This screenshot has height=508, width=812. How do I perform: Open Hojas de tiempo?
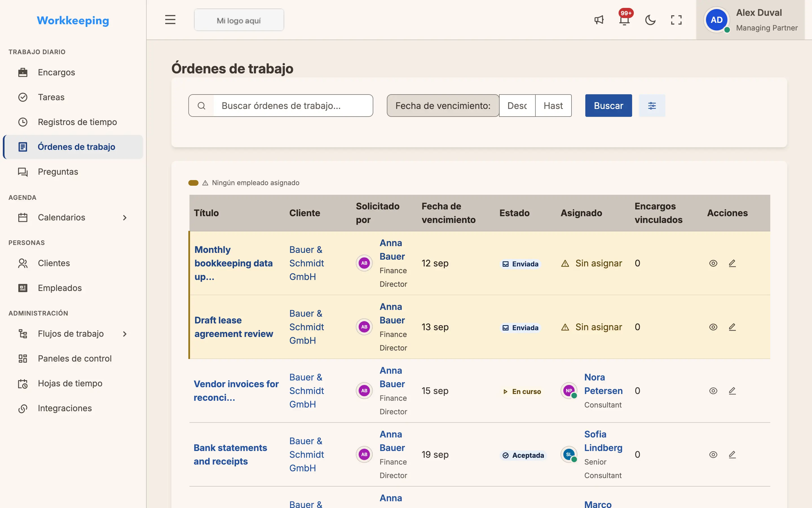(73, 383)
